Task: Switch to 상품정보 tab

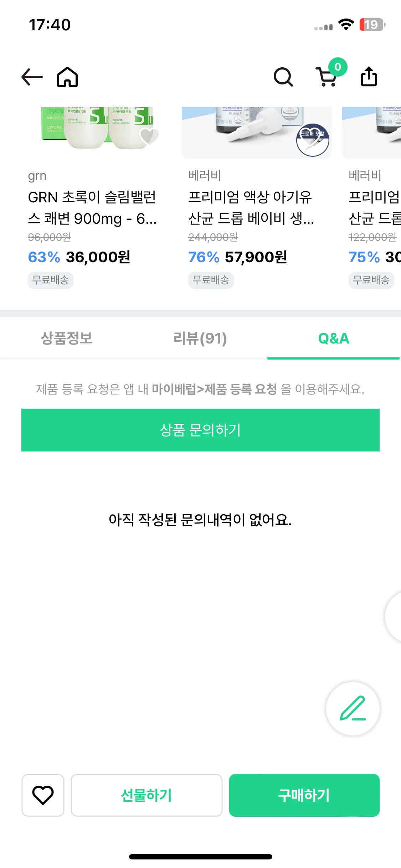Action: tap(67, 338)
